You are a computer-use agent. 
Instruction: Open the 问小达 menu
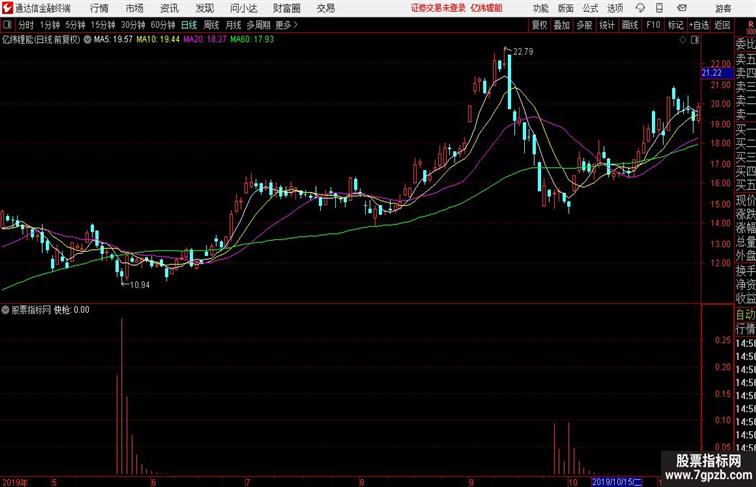[x=243, y=8]
